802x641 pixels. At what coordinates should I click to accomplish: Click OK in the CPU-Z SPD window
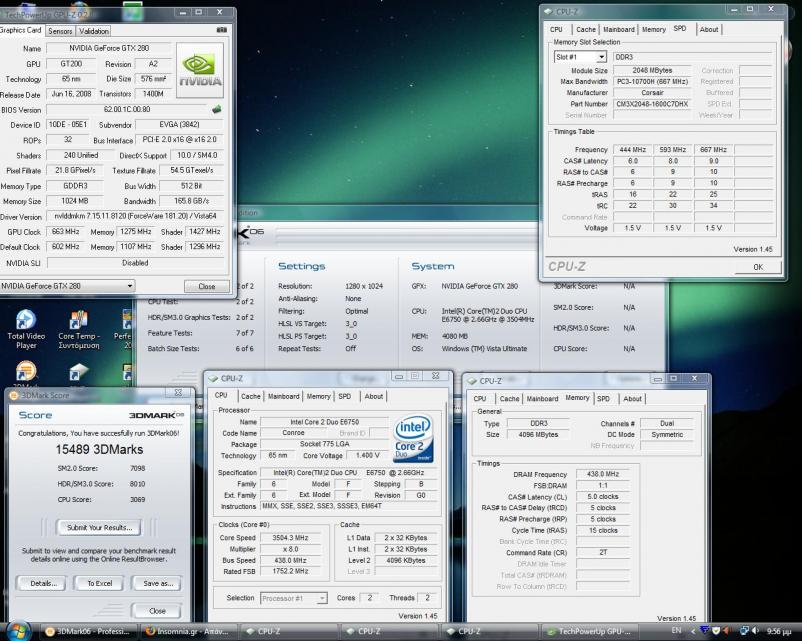pos(758,267)
